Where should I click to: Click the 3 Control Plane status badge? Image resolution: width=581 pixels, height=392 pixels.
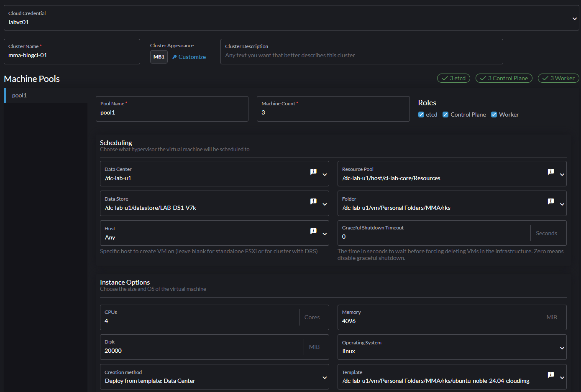pos(504,78)
